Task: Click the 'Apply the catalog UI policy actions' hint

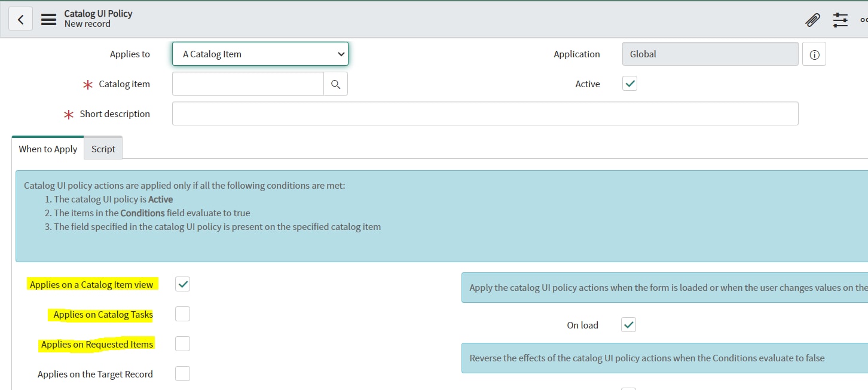Action: click(x=668, y=287)
